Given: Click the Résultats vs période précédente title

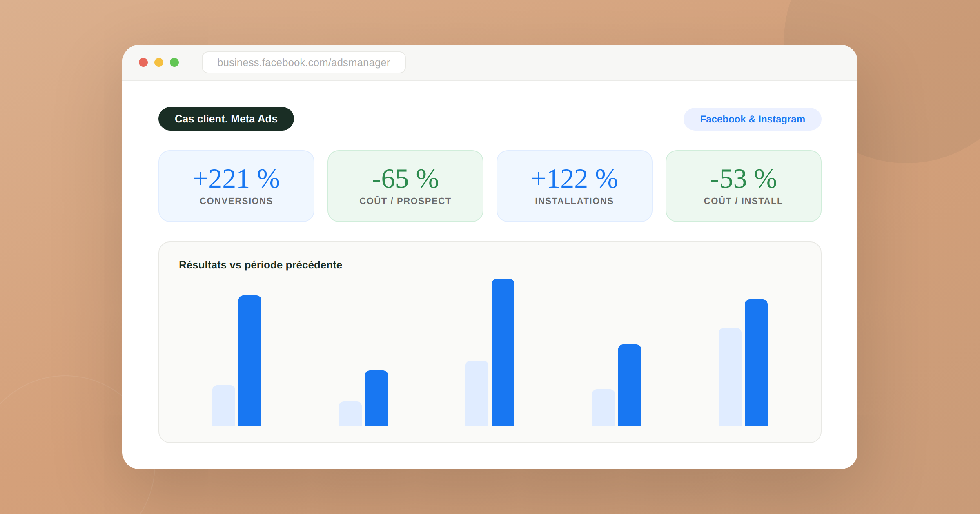Looking at the screenshot, I should (260, 265).
